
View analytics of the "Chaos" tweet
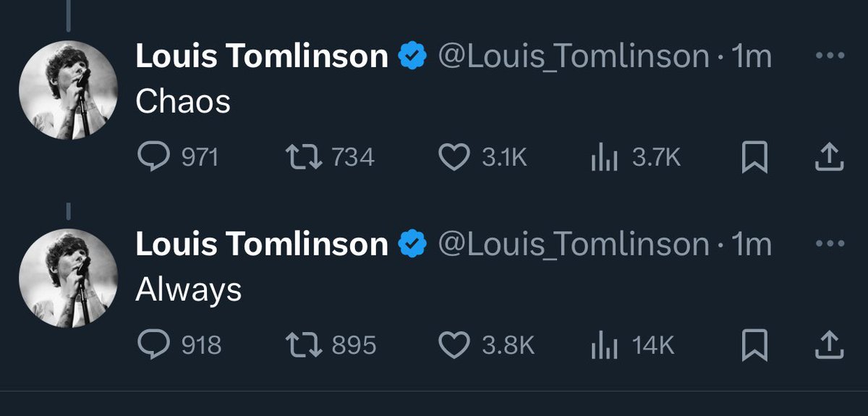click(603, 158)
